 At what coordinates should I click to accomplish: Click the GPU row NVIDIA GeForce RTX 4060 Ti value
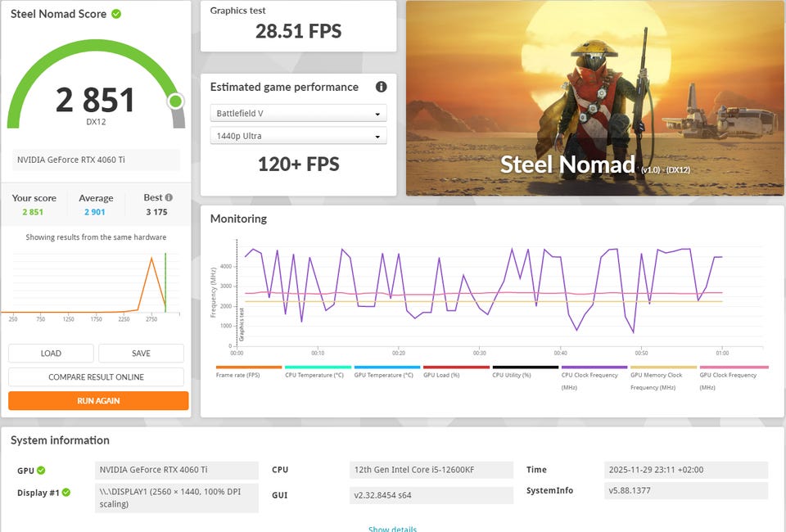click(177, 470)
